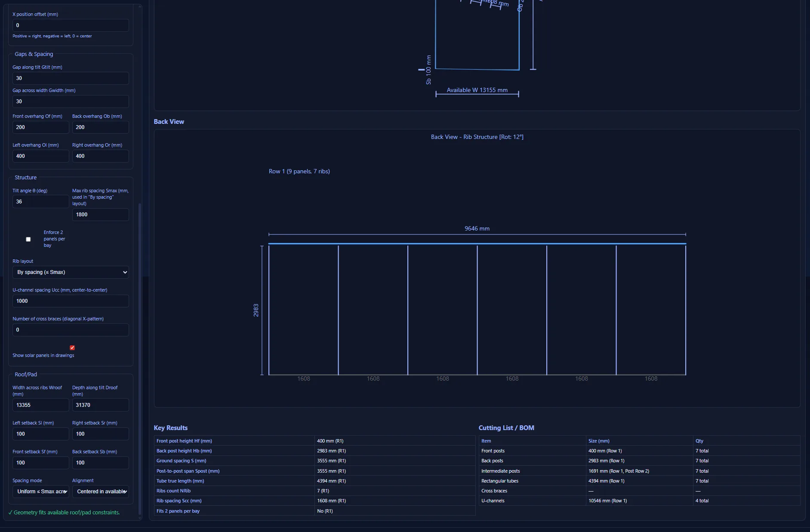
Task: Click the Left overhang Ol field
Action: tap(41, 156)
